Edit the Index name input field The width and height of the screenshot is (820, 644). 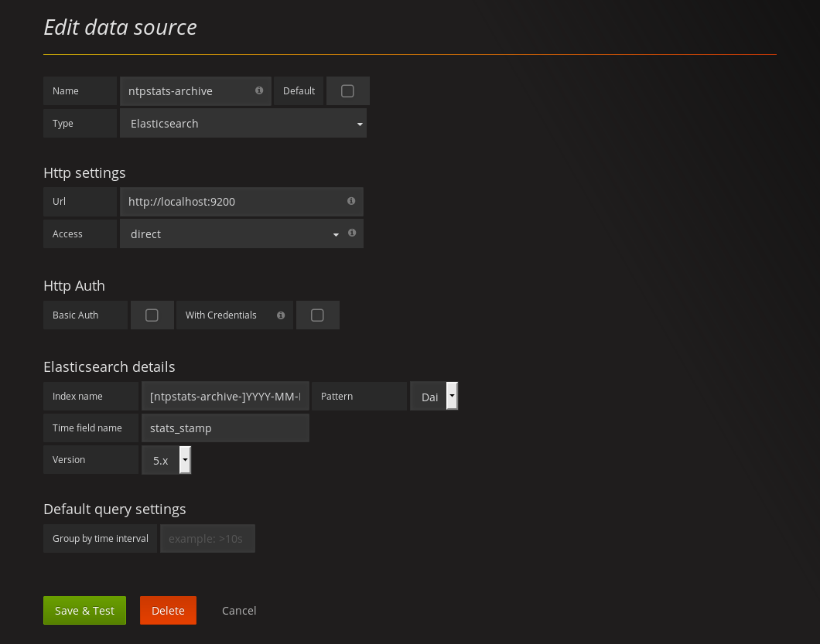(225, 397)
